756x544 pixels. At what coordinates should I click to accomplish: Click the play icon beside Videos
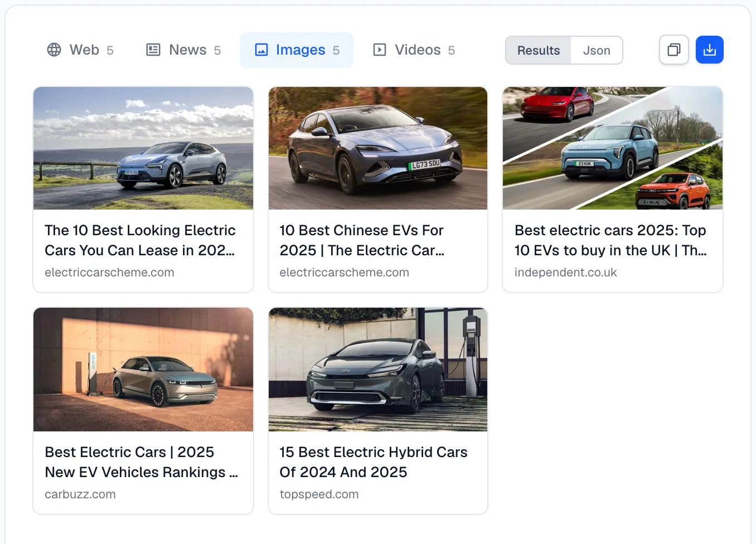(380, 50)
